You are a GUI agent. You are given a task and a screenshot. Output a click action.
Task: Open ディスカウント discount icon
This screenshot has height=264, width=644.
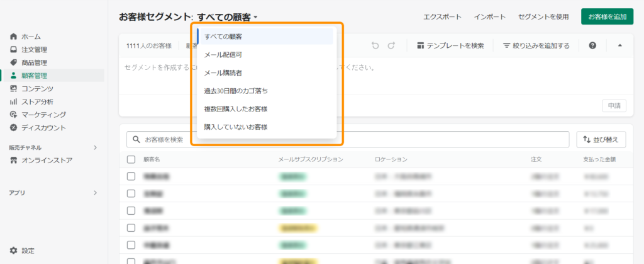coord(13,127)
